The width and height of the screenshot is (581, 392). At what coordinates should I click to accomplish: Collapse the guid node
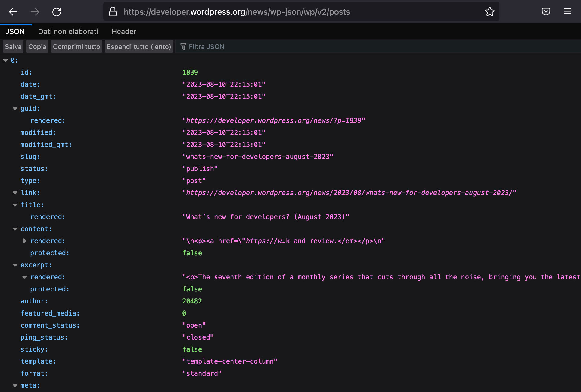click(15, 108)
